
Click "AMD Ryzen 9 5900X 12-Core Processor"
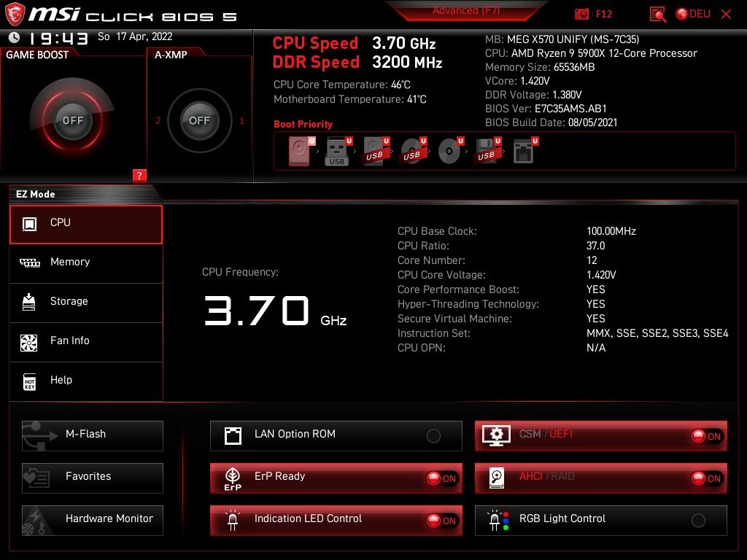[604, 52]
